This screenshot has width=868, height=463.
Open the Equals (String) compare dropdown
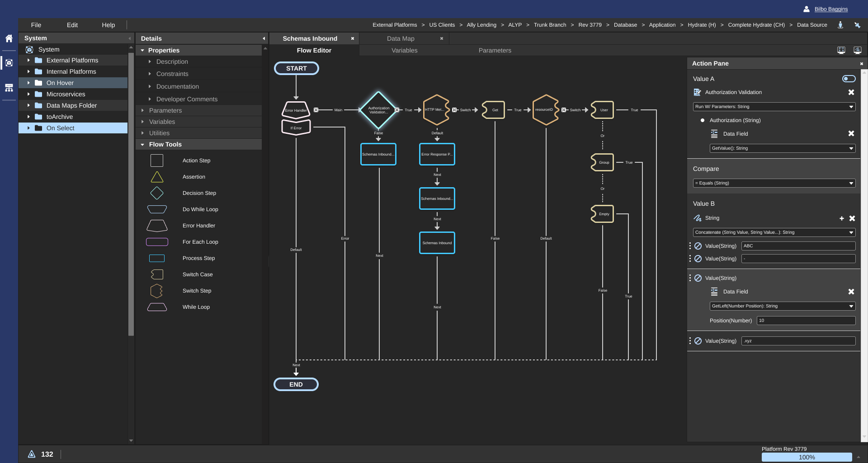point(773,183)
